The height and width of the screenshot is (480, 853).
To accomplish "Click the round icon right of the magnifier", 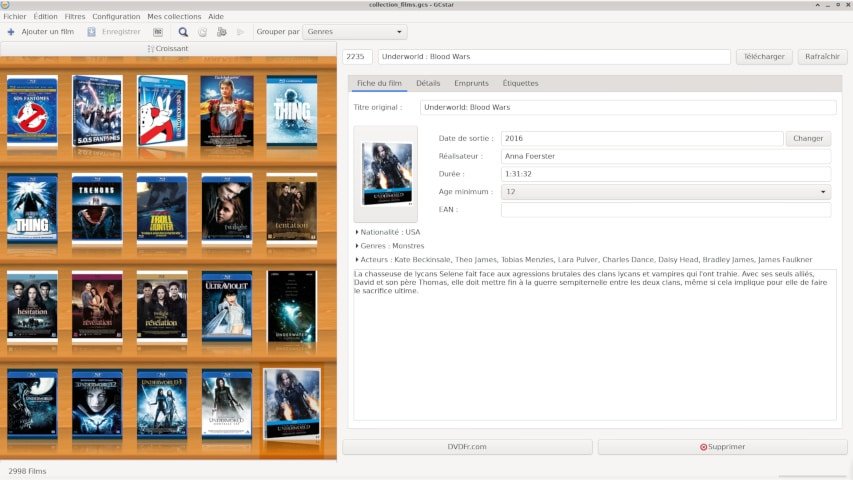I will (x=202, y=32).
